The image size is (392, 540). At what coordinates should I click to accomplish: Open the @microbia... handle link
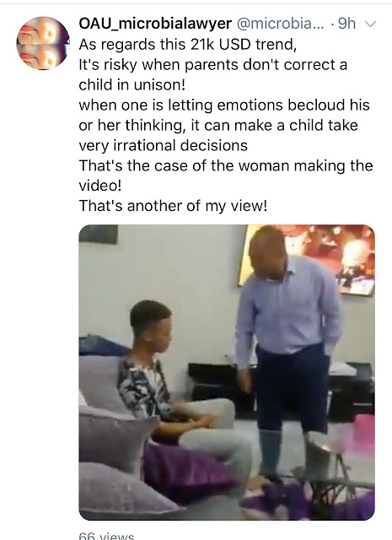(x=280, y=24)
